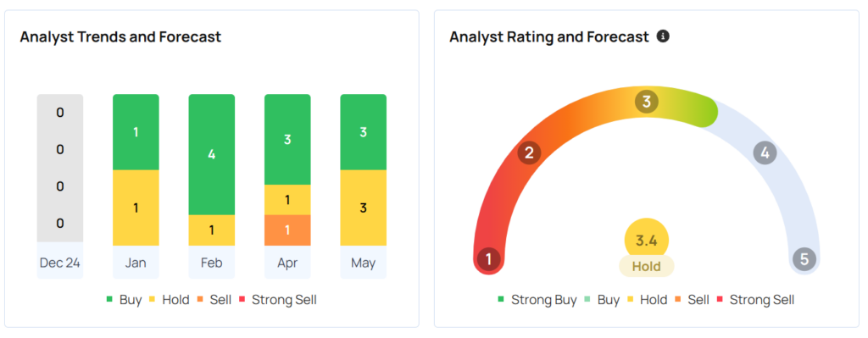Click gauge marker number 4

click(765, 152)
